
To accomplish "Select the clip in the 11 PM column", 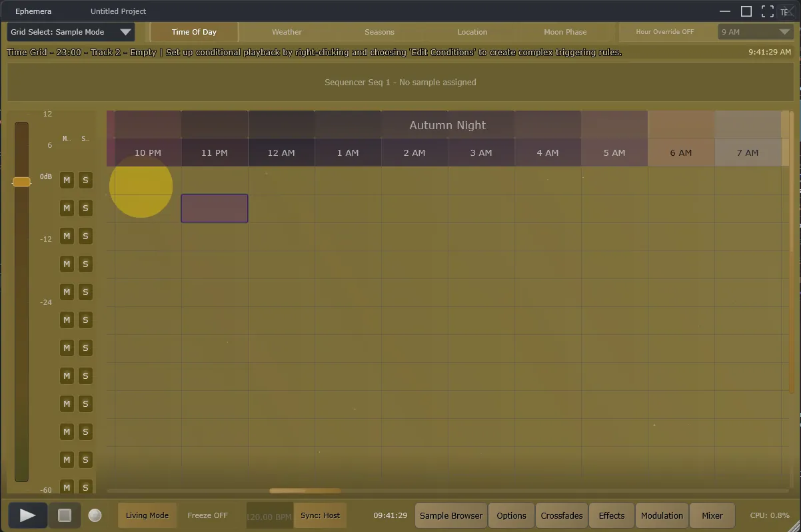I will tap(215, 208).
